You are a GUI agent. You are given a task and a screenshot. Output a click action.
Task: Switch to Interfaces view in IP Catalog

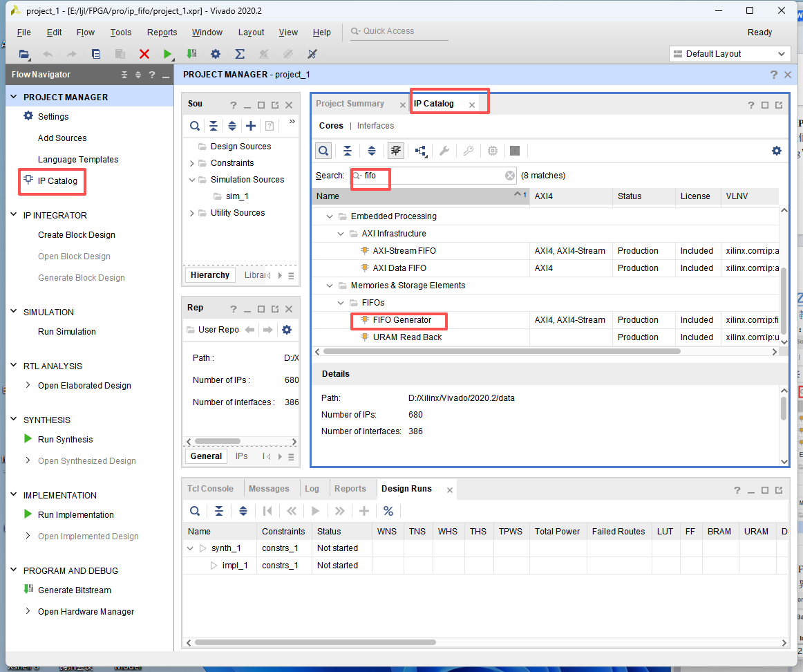pyautogui.click(x=375, y=126)
